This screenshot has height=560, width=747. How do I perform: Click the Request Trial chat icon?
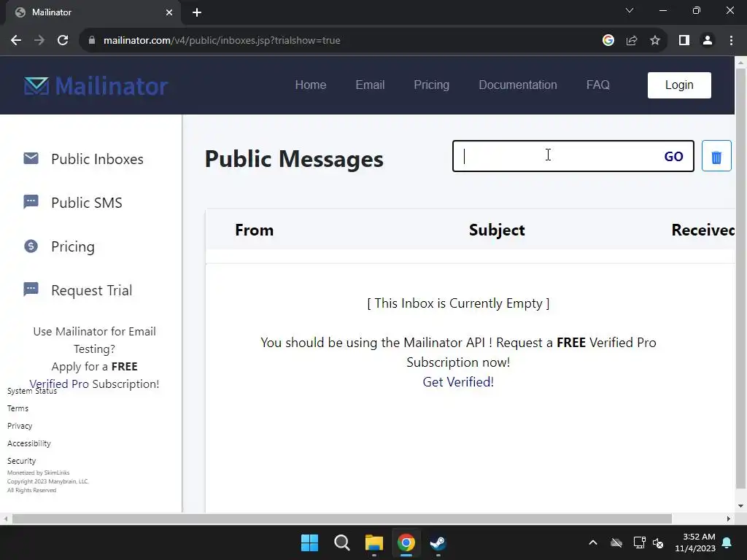(x=31, y=289)
